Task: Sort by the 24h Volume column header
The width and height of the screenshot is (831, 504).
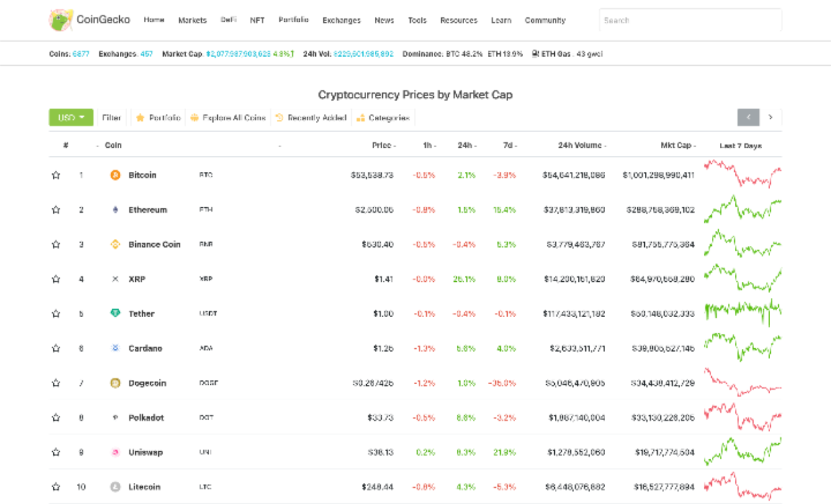Action: (x=582, y=145)
